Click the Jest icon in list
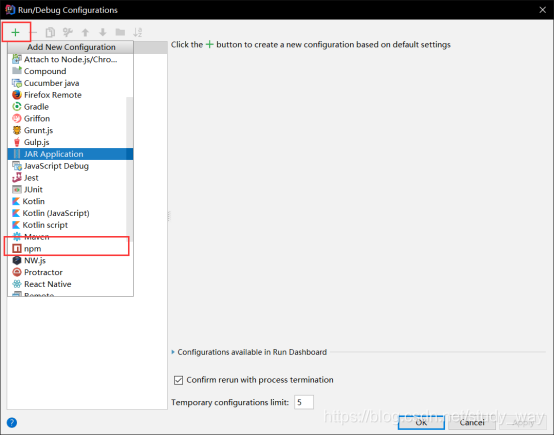The width and height of the screenshot is (554, 435). (17, 177)
